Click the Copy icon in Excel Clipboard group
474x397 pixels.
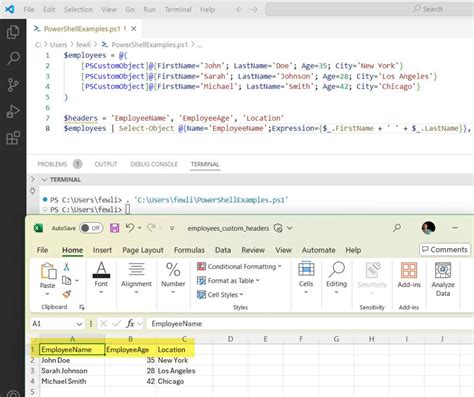click(67, 281)
